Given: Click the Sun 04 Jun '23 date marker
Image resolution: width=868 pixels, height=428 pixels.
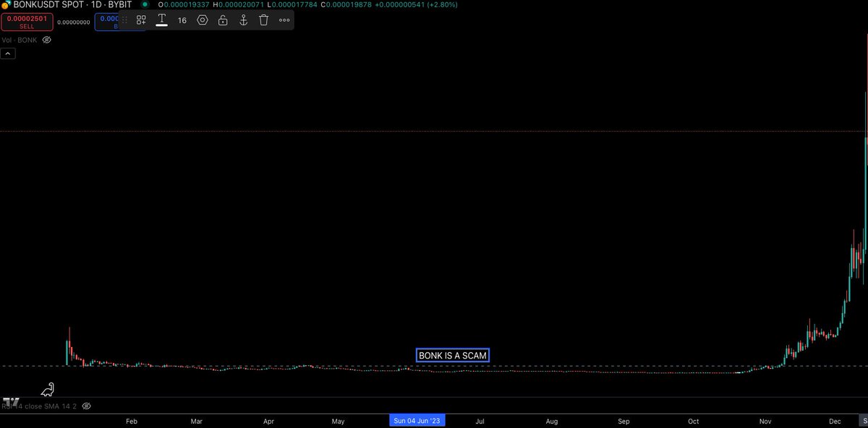Looking at the screenshot, I should click(x=417, y=420).
